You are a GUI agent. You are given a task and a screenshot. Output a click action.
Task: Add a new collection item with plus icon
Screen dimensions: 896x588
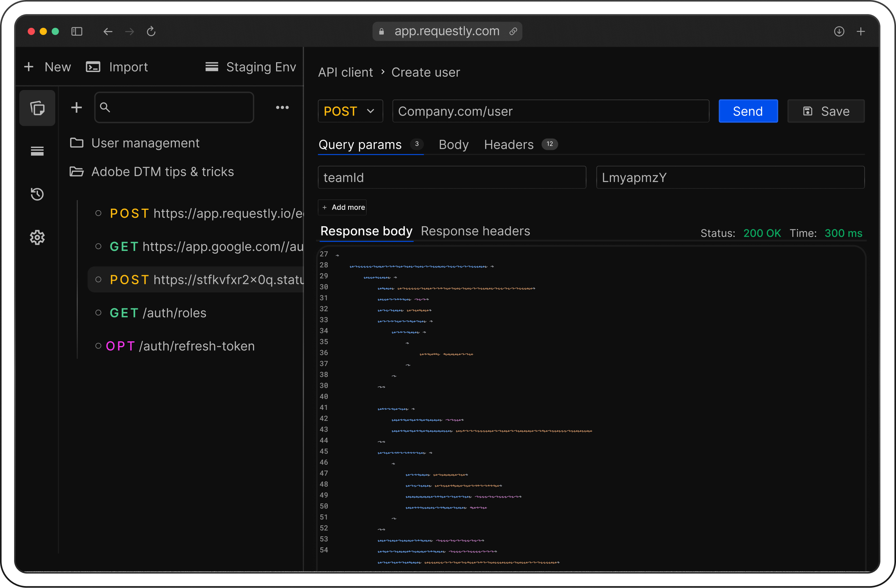(x=76, y=107)
